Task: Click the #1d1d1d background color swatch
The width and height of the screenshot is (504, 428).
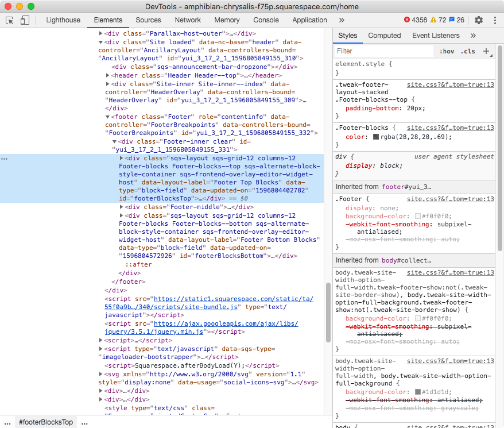Action: coord(418,392)
